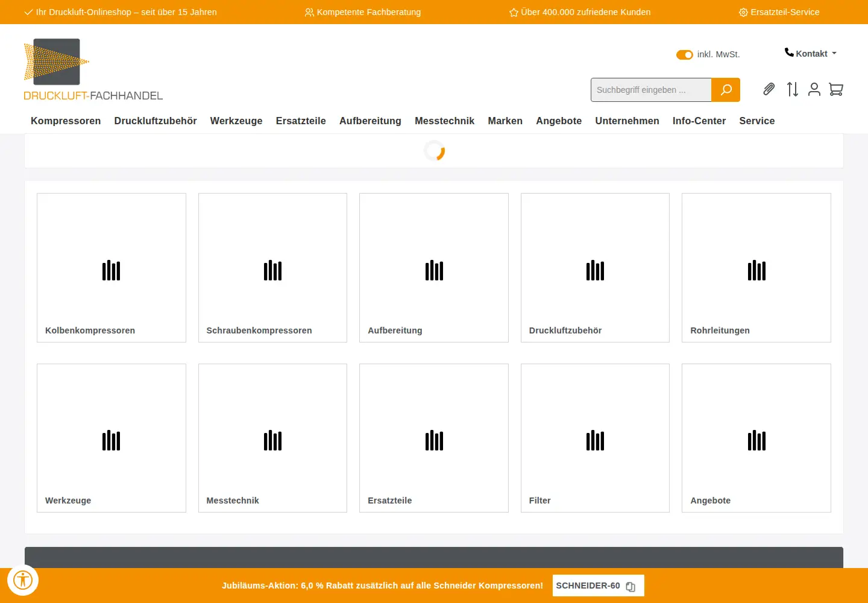
Task: Open the Rohrleitungen category card
Action: click(x=756, y=268)
